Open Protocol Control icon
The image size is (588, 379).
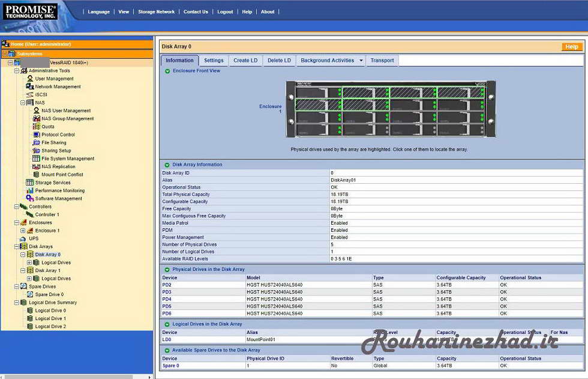coord(37,135)
